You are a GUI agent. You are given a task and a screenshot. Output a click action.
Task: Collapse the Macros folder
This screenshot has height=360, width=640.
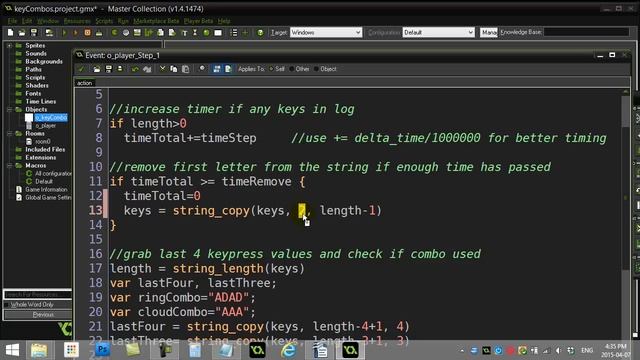(x=9, y=166)
